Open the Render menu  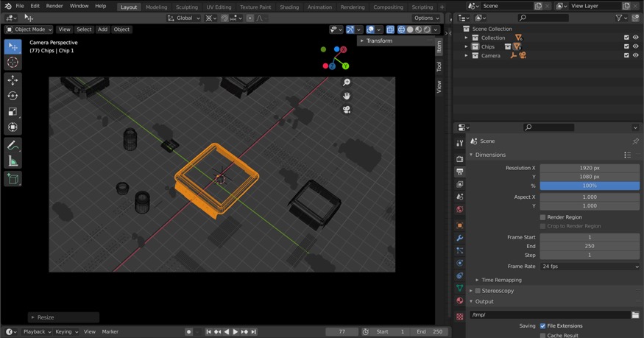54,6
